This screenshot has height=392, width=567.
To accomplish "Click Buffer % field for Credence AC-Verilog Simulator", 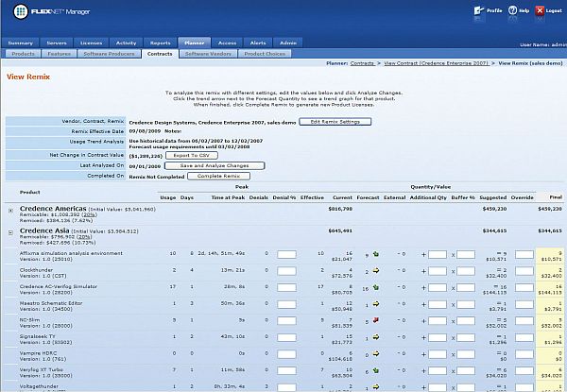I will coord(466,287).
